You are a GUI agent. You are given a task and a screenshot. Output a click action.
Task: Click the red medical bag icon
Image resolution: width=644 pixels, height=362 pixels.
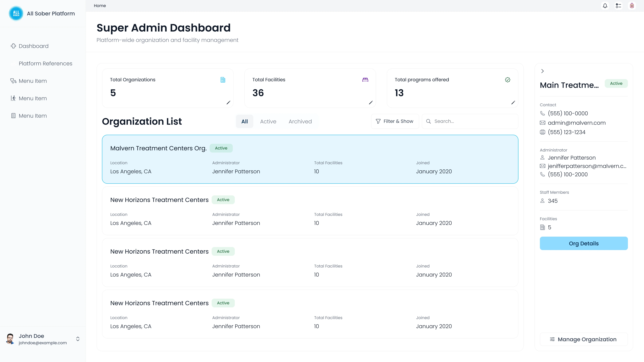point(632,6)
